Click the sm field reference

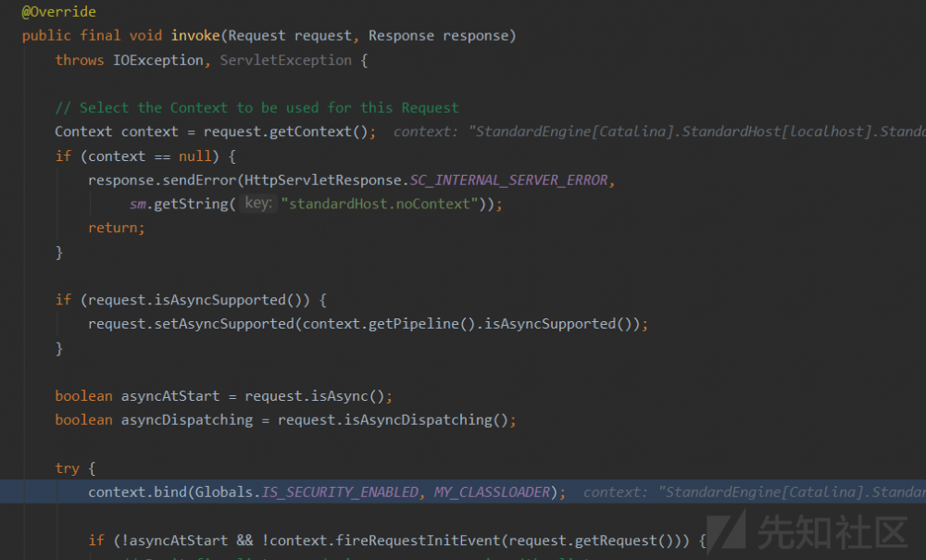(x=138, y=205)
